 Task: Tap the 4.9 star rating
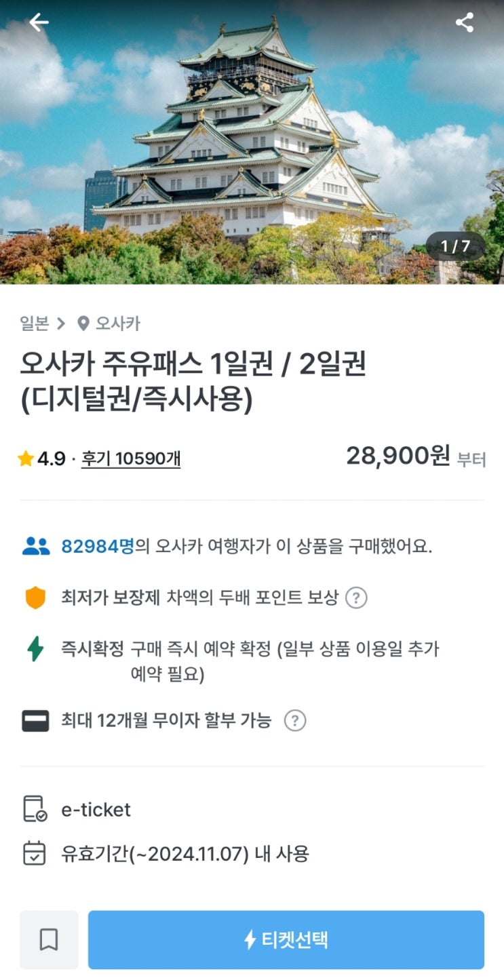42,459
